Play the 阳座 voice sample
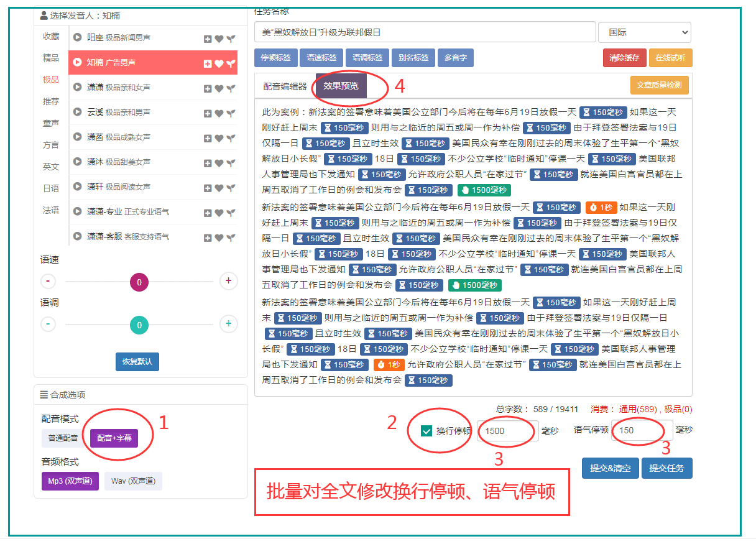 click(x=78, y=38)
